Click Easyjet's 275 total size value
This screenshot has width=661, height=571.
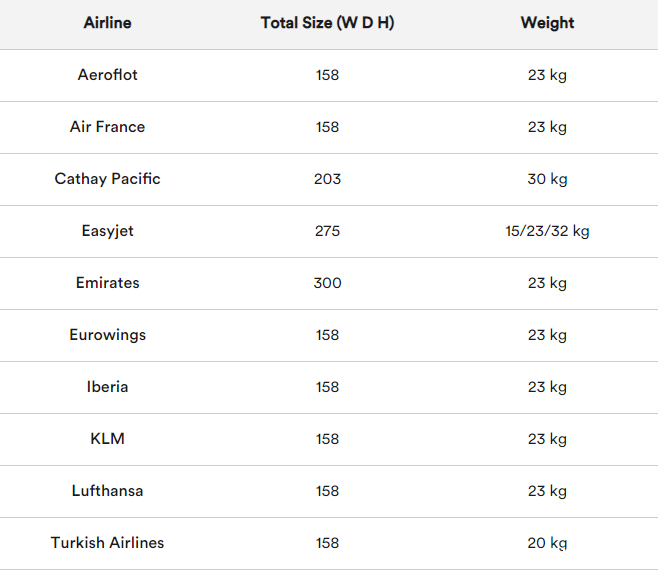click(327, 231)
